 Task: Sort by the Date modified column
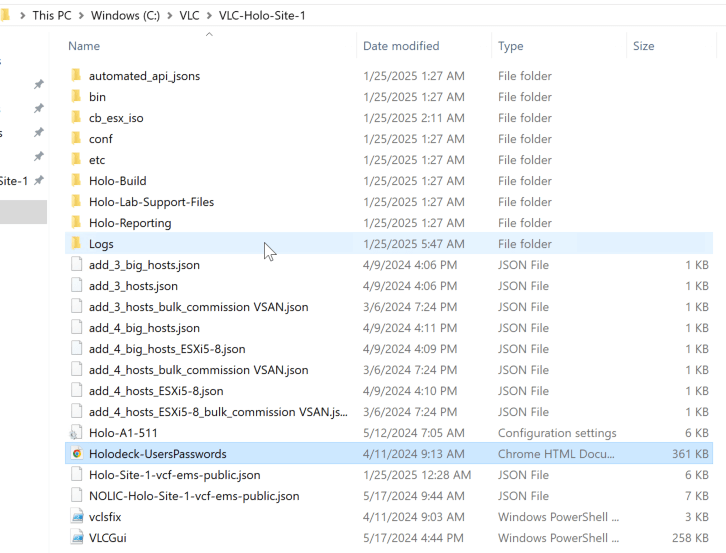pyautogui.click(x=402, y=46)
